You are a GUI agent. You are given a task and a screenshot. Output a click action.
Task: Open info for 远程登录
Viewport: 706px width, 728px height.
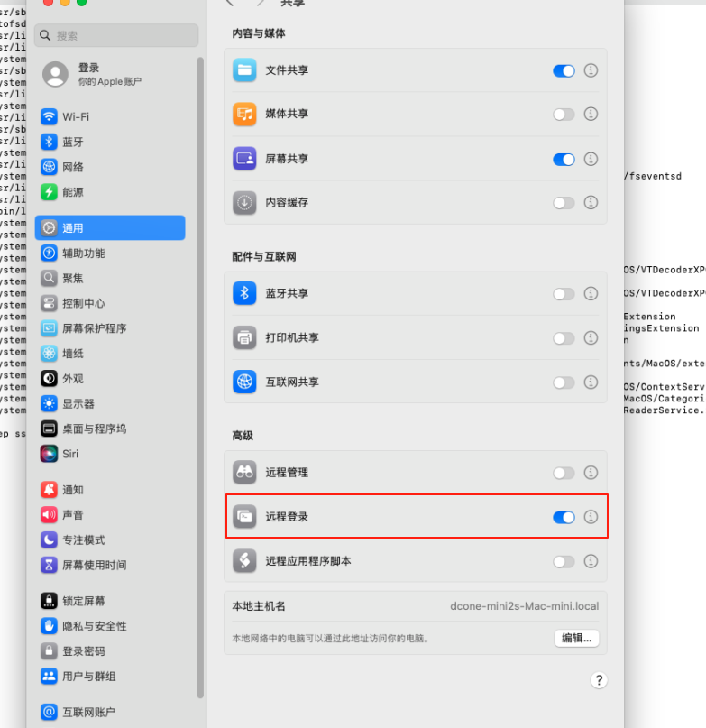coord(591,517)
